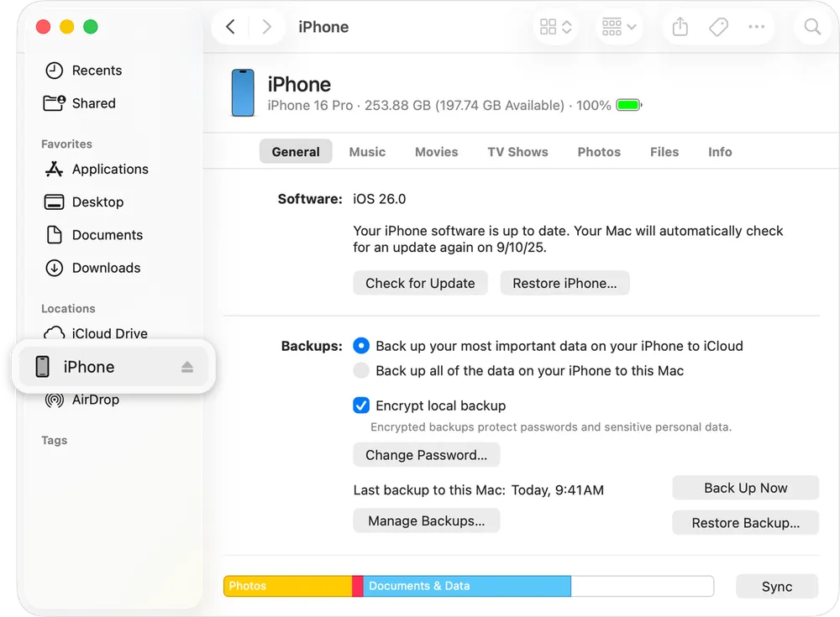Click the Share toolbar icon
The width and height of the screenshot is (840, 617).
coord(680,26)
